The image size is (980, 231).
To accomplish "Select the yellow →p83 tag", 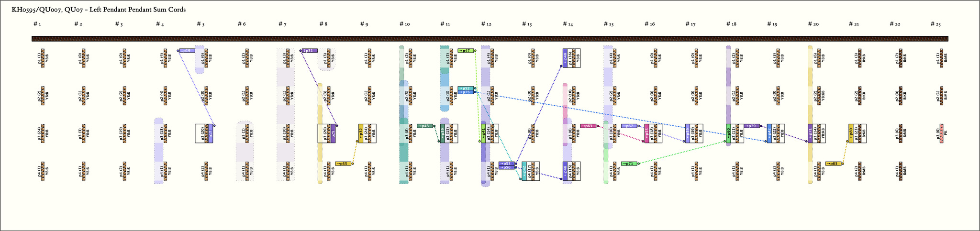I will coord(833,164).
